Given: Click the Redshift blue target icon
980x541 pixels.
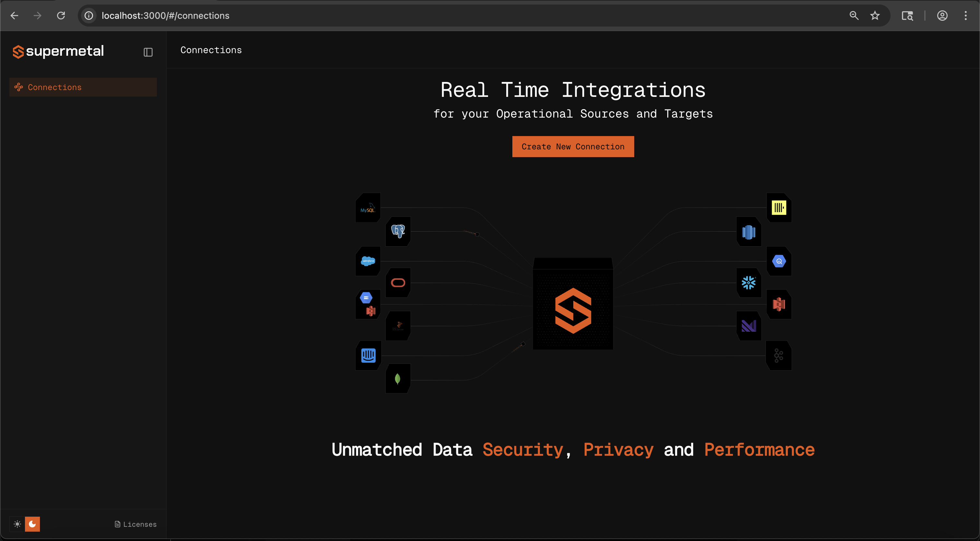Looking at the screenshot, I should [748, 232].
